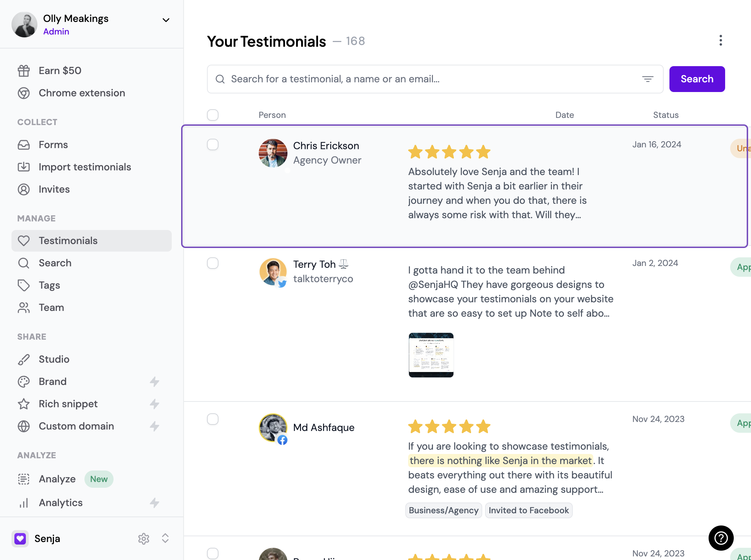This screenshot has width=751, height=560.
Task: Click Chris Erickson's Unapproved status badge
Action: point(741,148)
